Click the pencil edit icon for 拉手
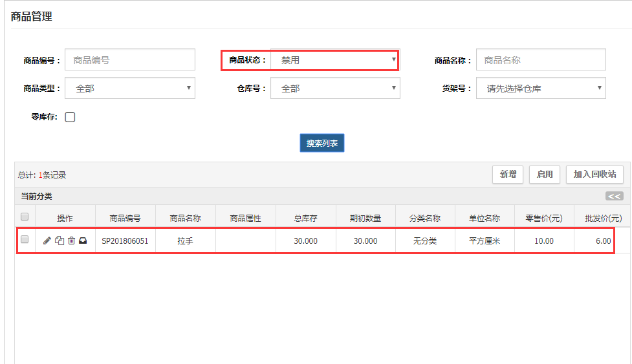Image resolution: width=632 pixels, height=364 pixels. click(47, 241)
